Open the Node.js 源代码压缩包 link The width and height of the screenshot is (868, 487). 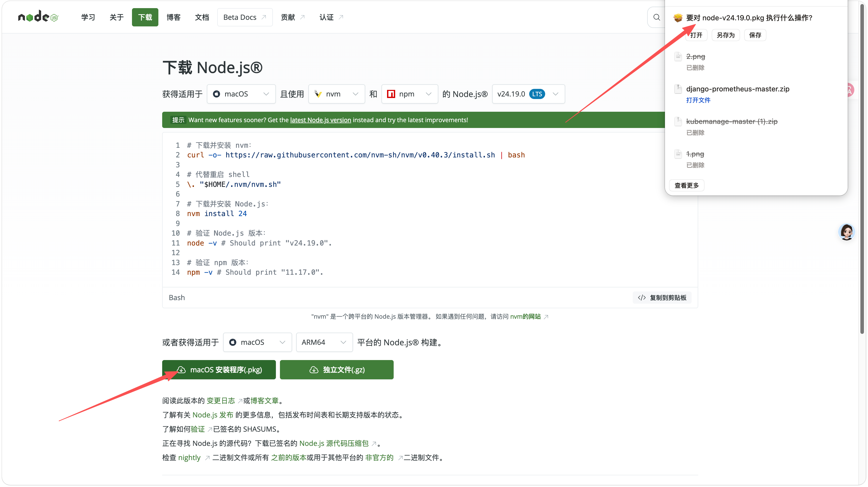[333, 443]
